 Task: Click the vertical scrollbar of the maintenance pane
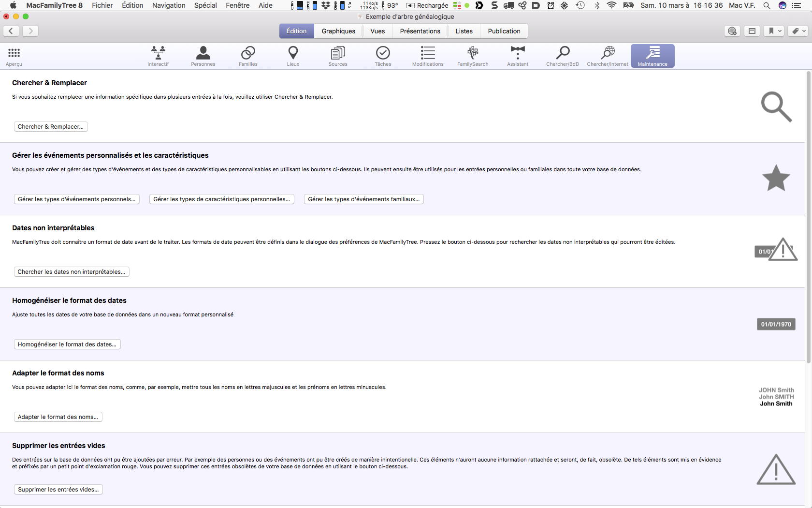pyautogui.click(x=808, y=217)
